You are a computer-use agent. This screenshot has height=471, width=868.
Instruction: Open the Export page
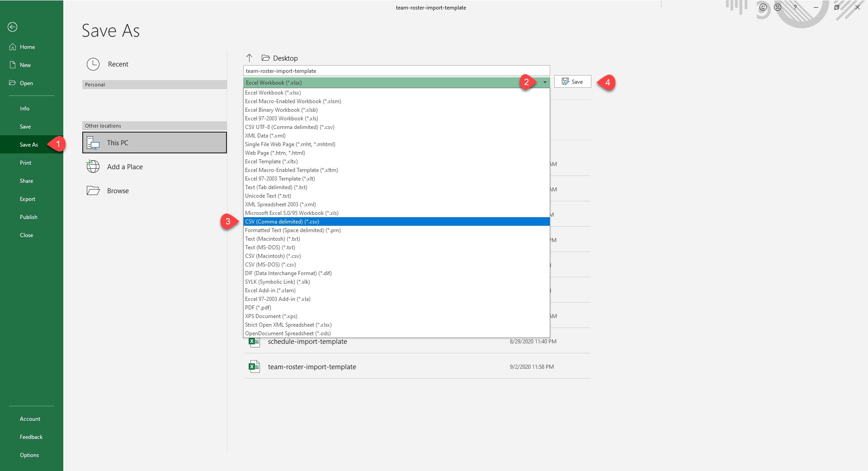tap(27, 199)
